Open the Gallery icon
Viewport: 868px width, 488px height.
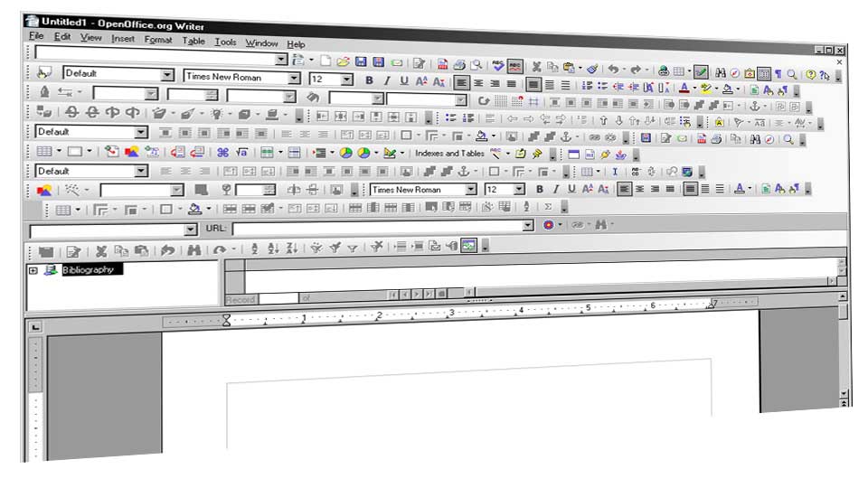point(750,73)
